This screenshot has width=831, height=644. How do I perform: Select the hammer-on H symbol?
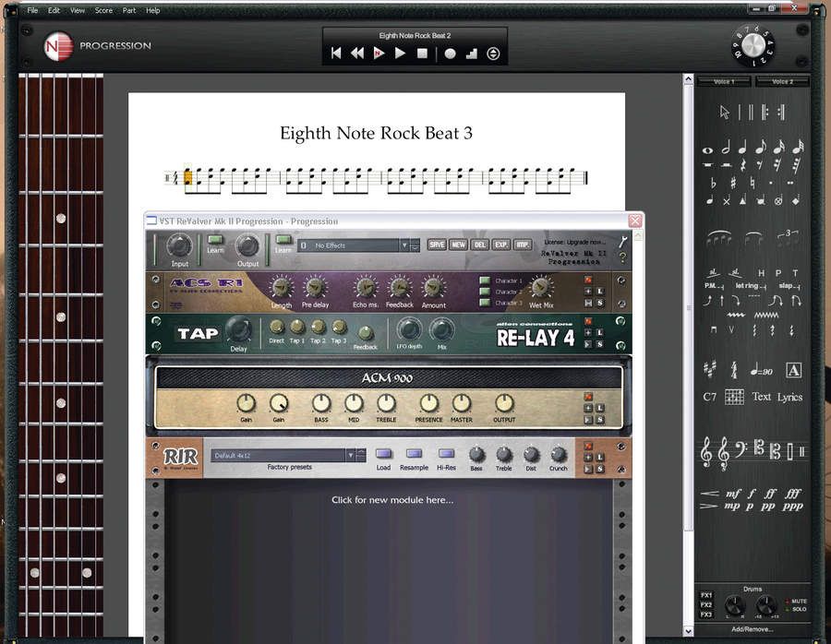pyautogui.click(x=761, y=273)
